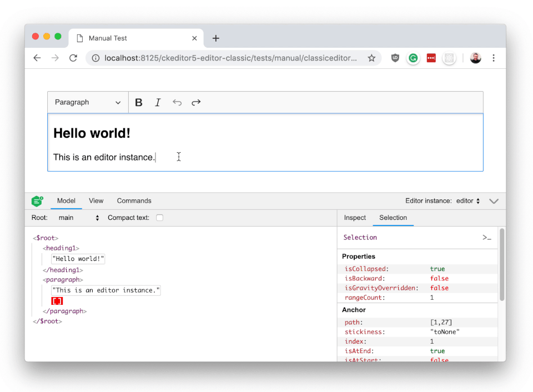Screen dimensions: 533x392
Task: Bookmark page with the star icon
Action: pyautogui.click(x=371, y=58)
